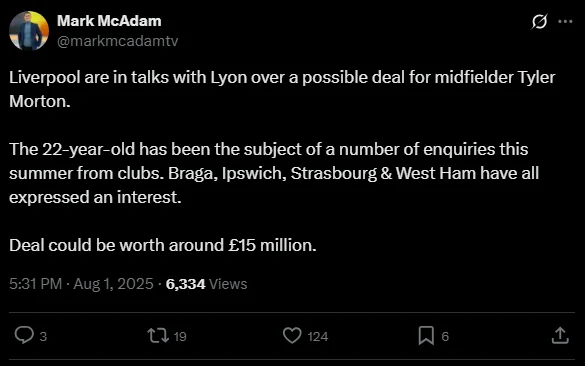This screenshot has height=366, width=585.
Task: Open the share upload icon
Action: (x=560, y=335)
